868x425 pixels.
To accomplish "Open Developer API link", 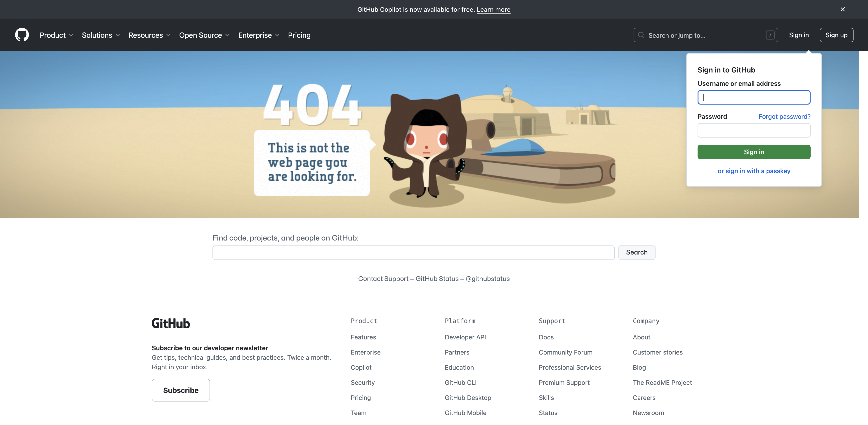I will (465, 337).
